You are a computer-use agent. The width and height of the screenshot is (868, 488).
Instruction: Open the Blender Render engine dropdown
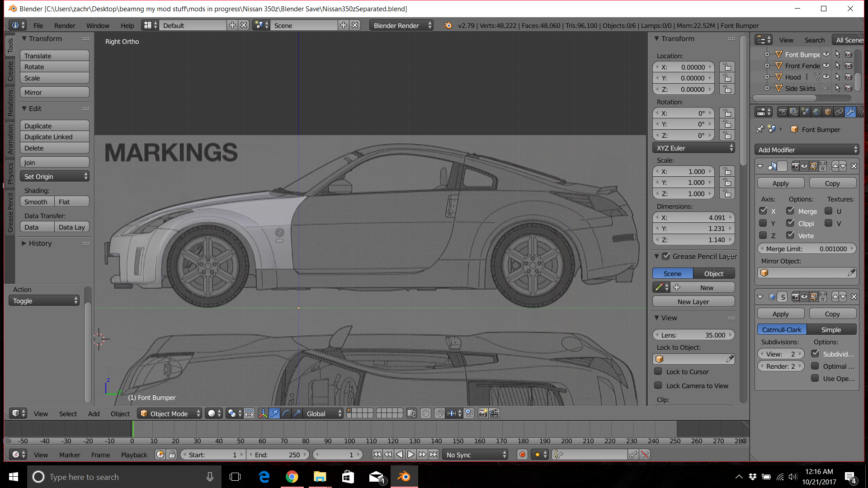pos(401,25)
